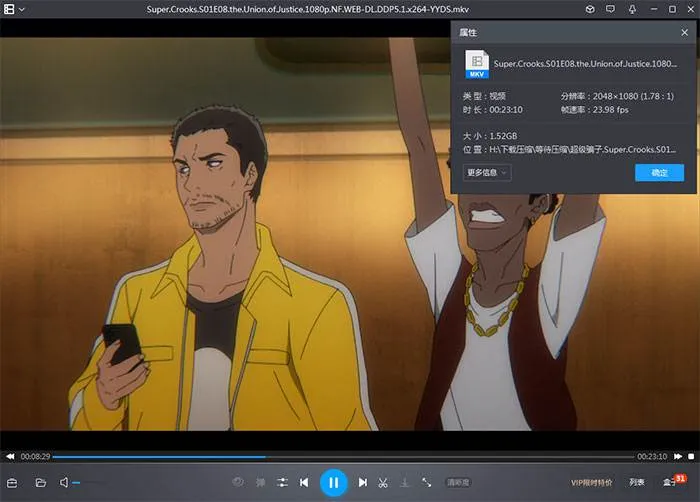Click the window title file name
700x502 pixels.
coord(308,9)
